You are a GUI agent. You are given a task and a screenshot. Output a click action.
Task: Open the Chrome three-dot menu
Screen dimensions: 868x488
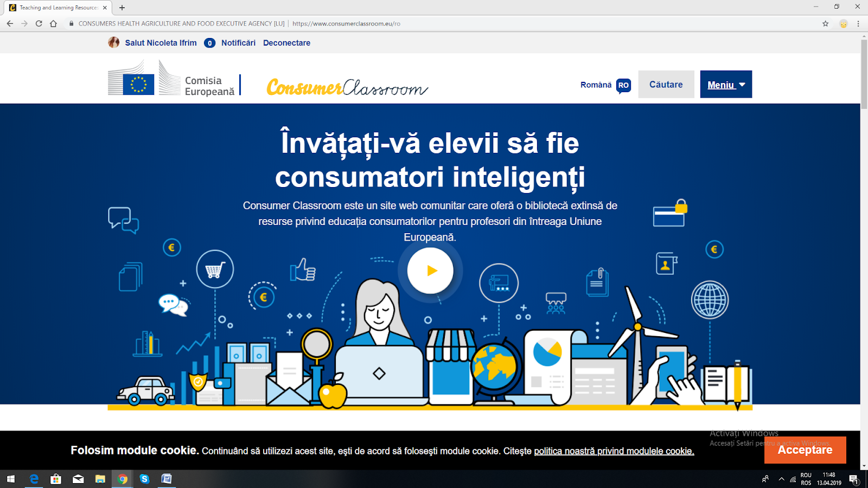858,23
